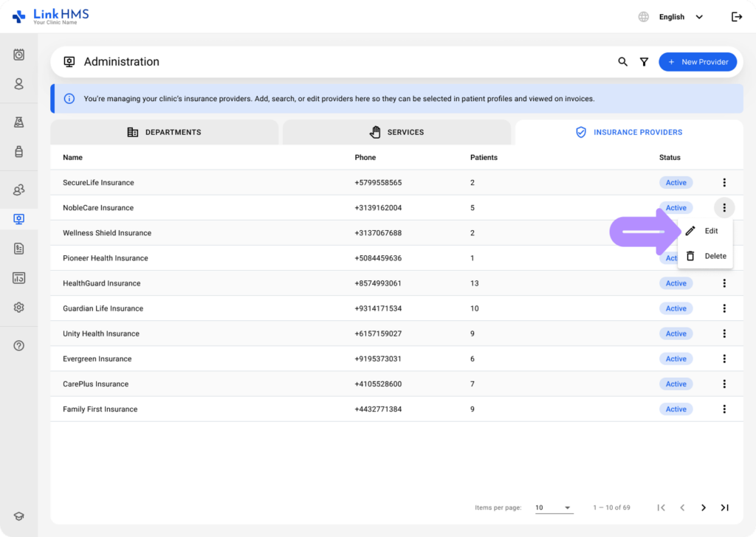Open the pharmacy bottle sidebar icon
The width and height of the screenshot is (756, 537).
click(x=18, y=152)
